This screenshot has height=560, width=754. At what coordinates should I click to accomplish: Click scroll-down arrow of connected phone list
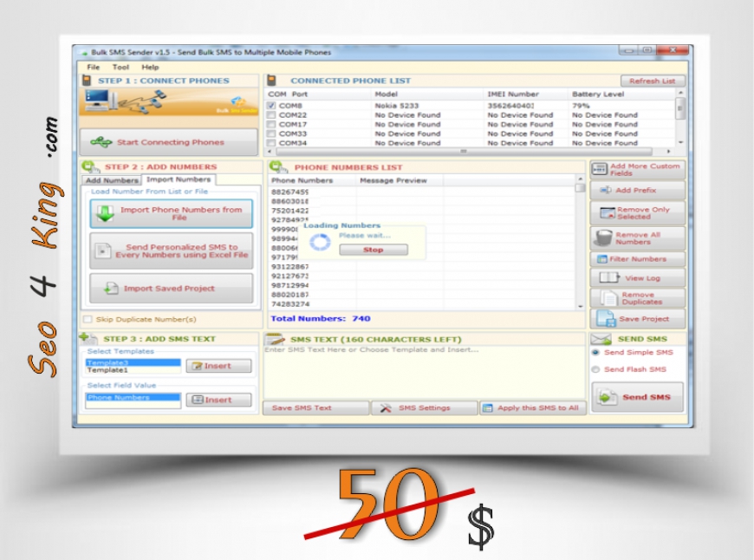tap(680, 143)
